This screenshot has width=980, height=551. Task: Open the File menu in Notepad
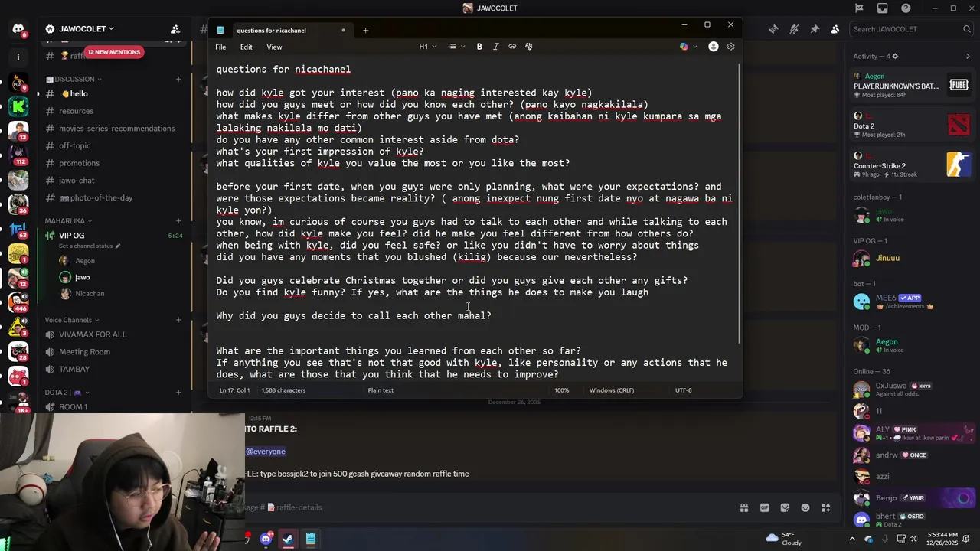(220, 47)
